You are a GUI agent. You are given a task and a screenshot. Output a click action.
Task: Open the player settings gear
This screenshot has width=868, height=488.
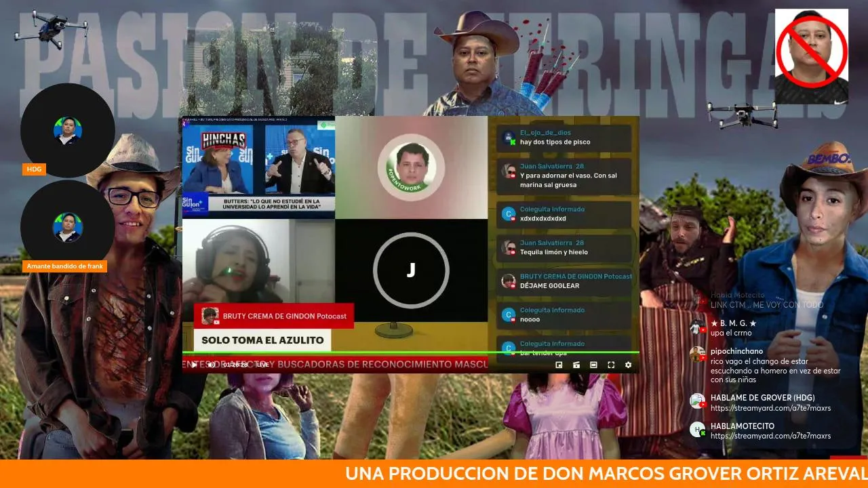(x=628, y=365)
